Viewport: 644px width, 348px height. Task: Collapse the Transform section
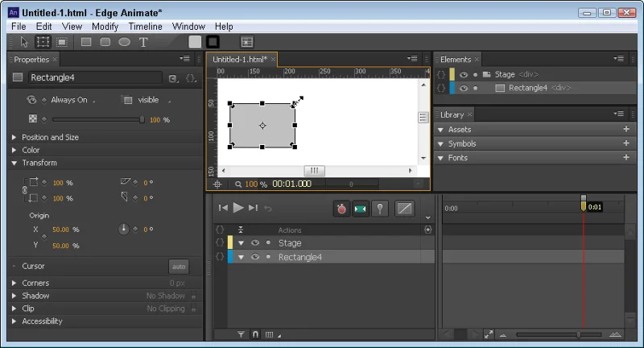pos(14,163)
